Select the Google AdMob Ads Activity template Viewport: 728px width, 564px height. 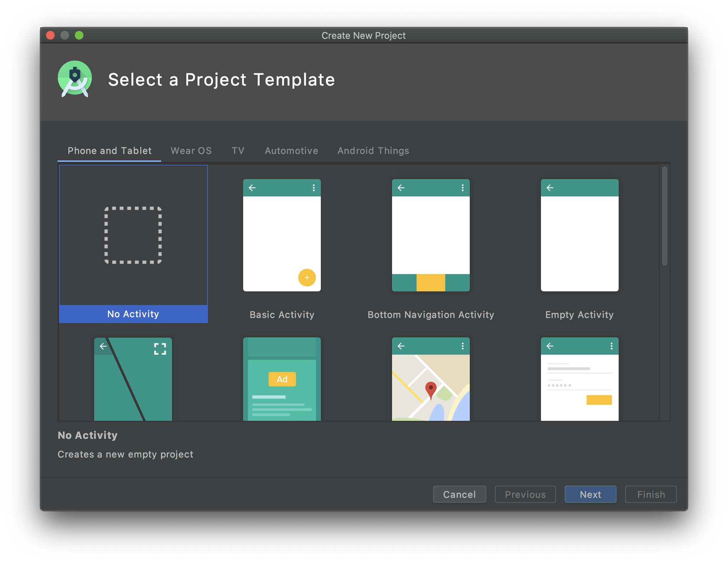[x=282, y=379]
